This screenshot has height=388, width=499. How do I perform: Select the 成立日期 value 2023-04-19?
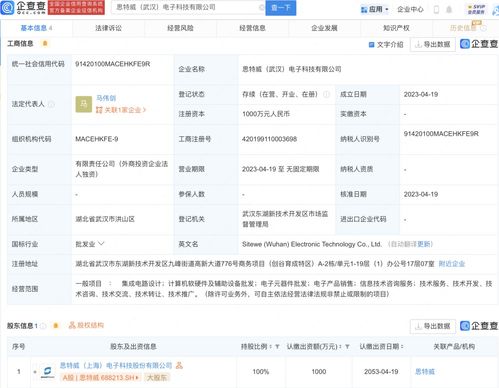[421, 94]
